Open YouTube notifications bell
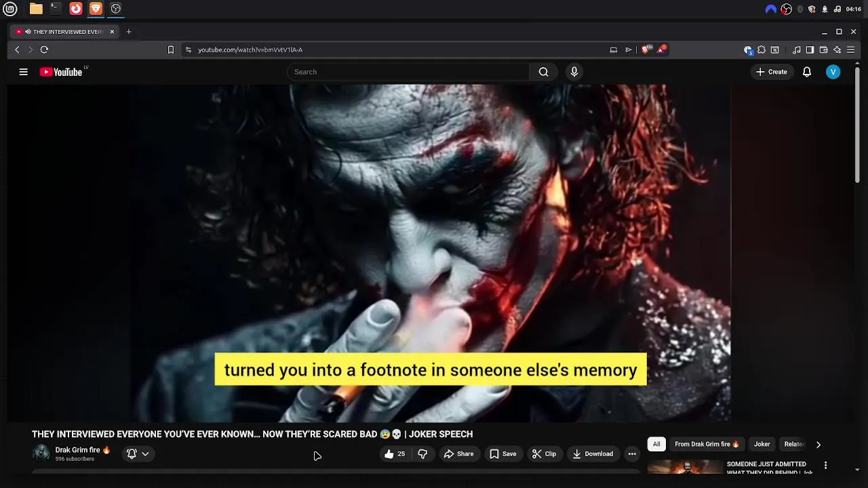The image size is (868, 488). (807, 72)
